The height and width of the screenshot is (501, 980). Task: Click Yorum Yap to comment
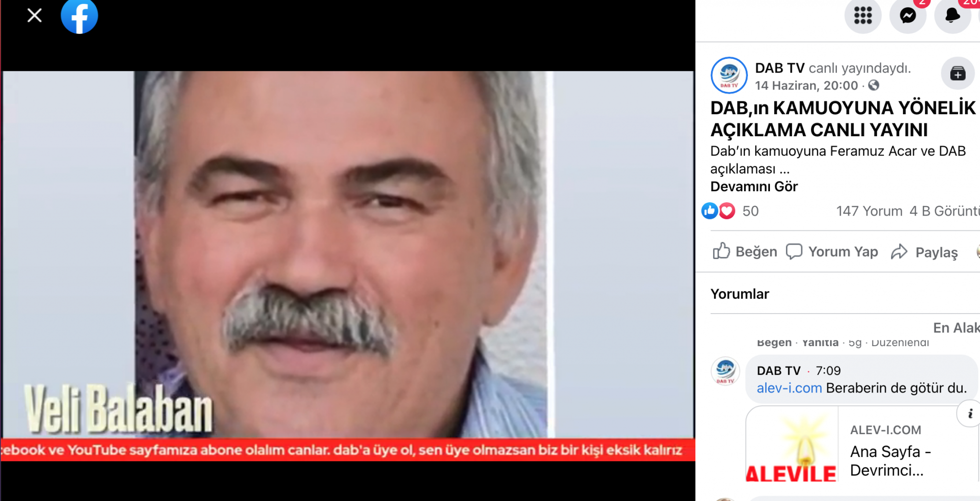pyautogui.click(x=832, y=251)
